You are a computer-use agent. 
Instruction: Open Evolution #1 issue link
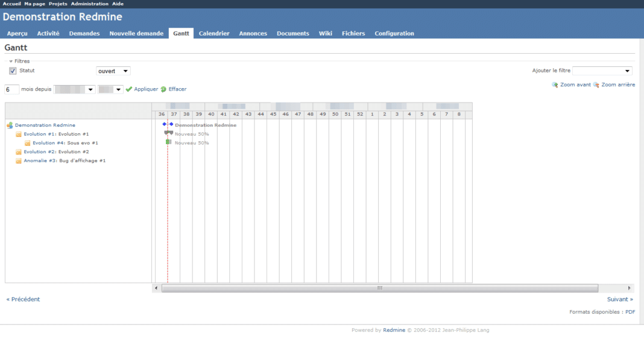pos(40,134)
